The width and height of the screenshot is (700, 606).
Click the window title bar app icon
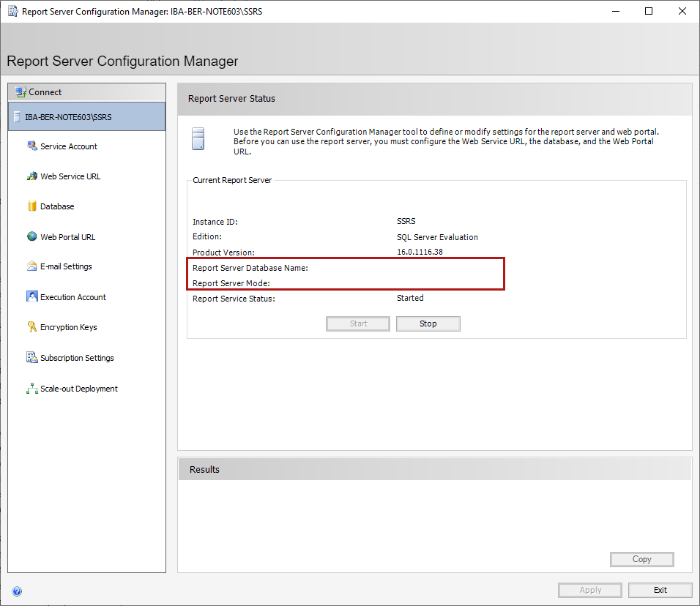12,12
